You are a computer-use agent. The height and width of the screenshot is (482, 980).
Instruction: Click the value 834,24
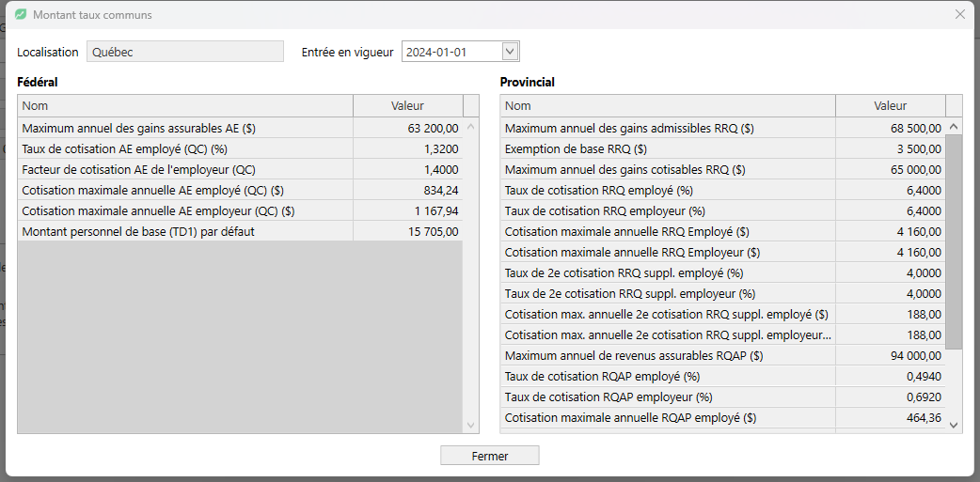(441, 190)
